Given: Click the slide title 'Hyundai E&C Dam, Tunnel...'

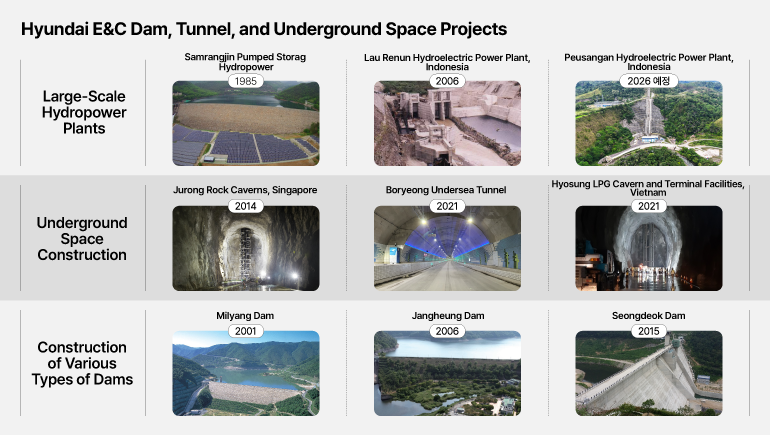Looking at the screenshot, I should 264,29.
